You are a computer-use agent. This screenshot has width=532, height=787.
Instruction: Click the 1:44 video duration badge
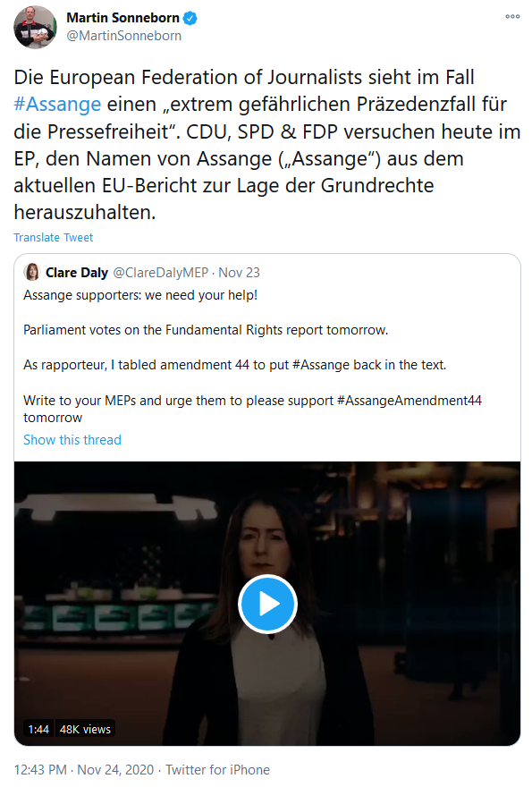[38, 729]
